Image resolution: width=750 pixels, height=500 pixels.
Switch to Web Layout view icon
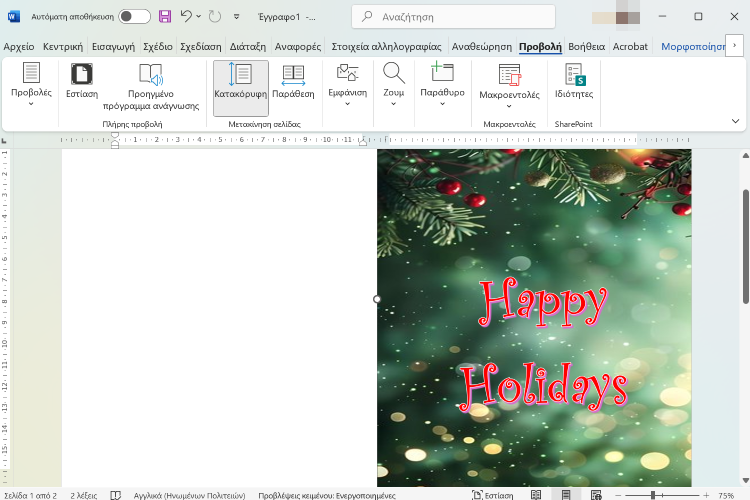(x=596, y=495)
